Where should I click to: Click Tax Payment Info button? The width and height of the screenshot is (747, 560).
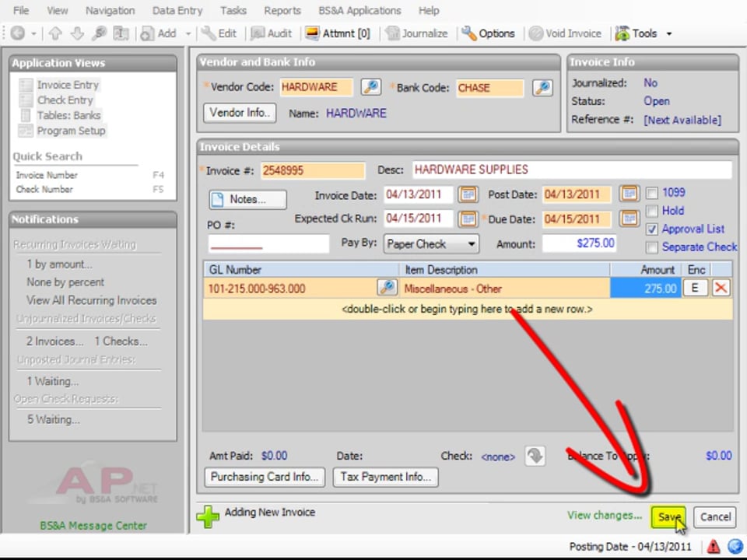pos(386,477)
